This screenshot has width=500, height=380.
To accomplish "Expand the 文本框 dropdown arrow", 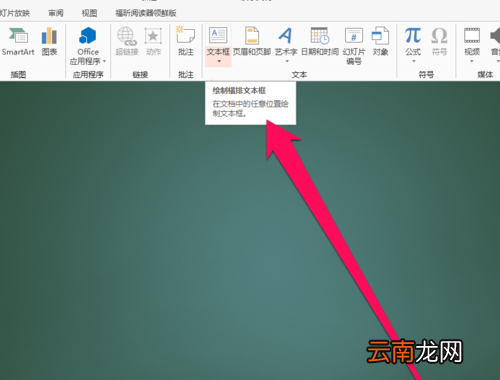I will tap(219, 61).
